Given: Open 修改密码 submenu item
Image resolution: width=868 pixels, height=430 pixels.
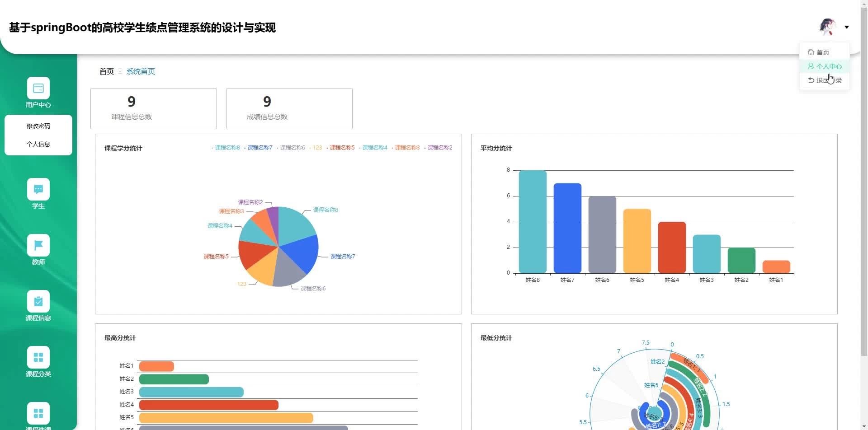Looking at the screenshot, I should [38, 126].
